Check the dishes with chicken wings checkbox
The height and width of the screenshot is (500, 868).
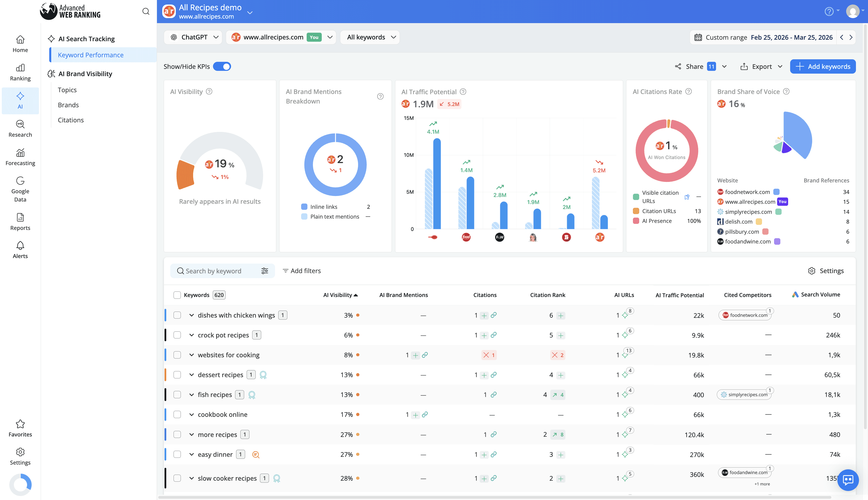[x=177, y=315]
